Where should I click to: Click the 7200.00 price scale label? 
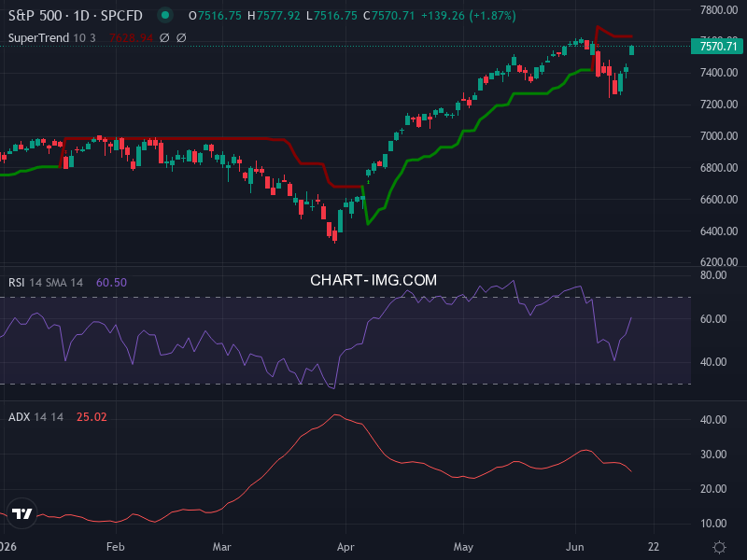click(719, 105)
